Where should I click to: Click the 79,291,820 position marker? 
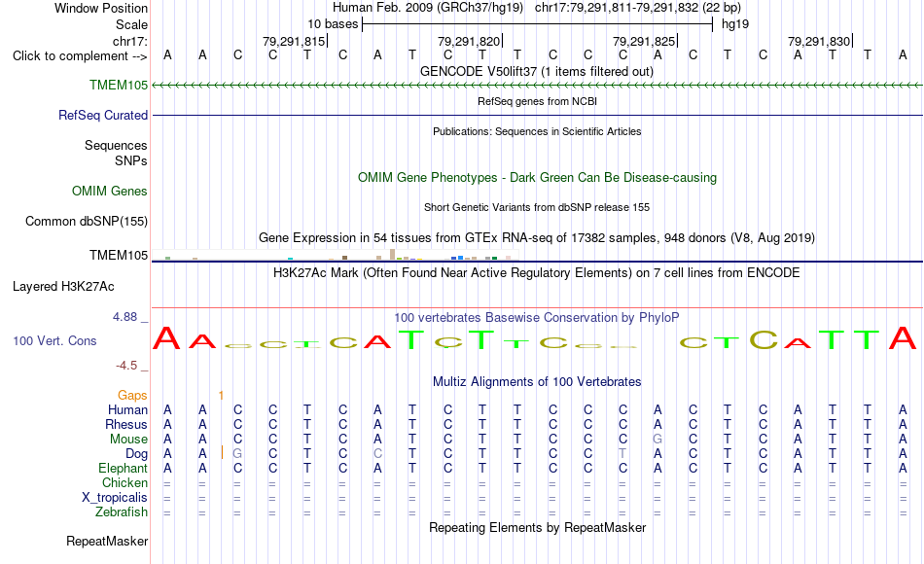[x=469, y=41]
